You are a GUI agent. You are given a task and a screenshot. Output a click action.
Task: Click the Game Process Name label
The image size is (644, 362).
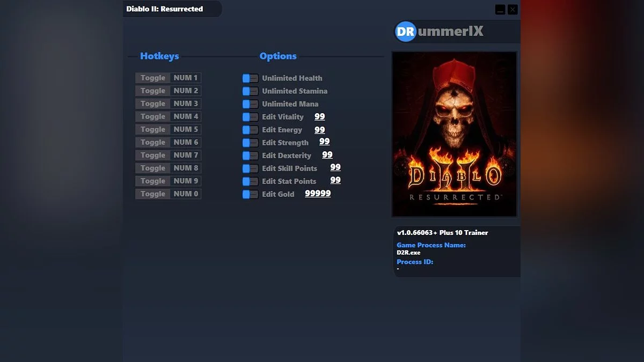coord(431,245)
